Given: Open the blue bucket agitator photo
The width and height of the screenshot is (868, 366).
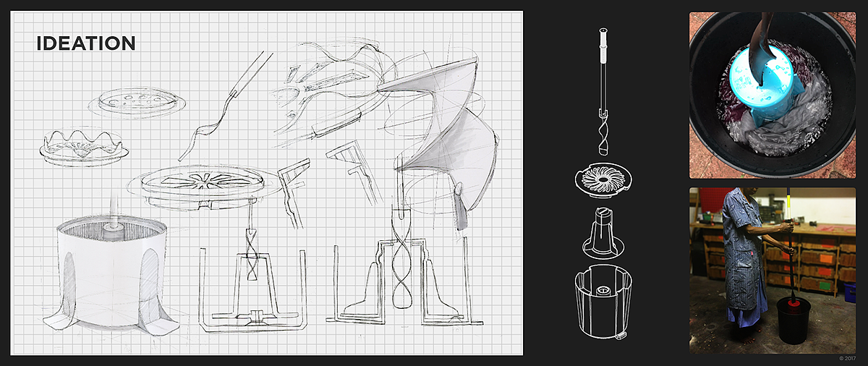Looking at the screenshot, I should tap(773, 95).
